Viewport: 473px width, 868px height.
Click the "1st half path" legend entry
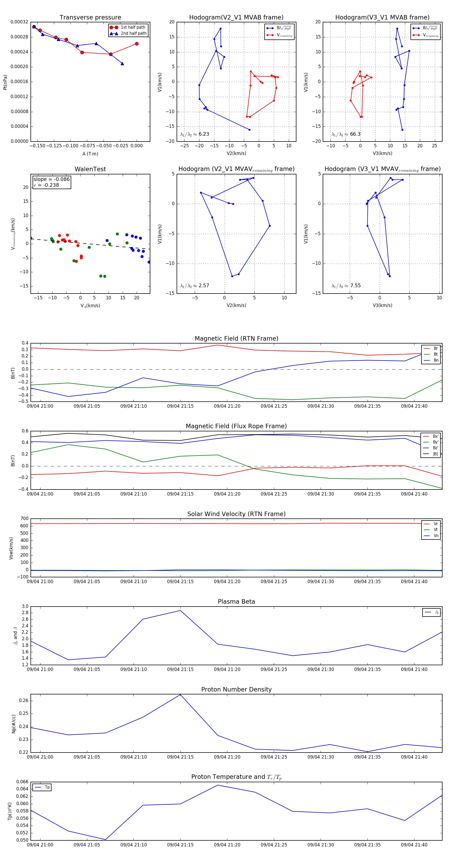click(128, 27)
